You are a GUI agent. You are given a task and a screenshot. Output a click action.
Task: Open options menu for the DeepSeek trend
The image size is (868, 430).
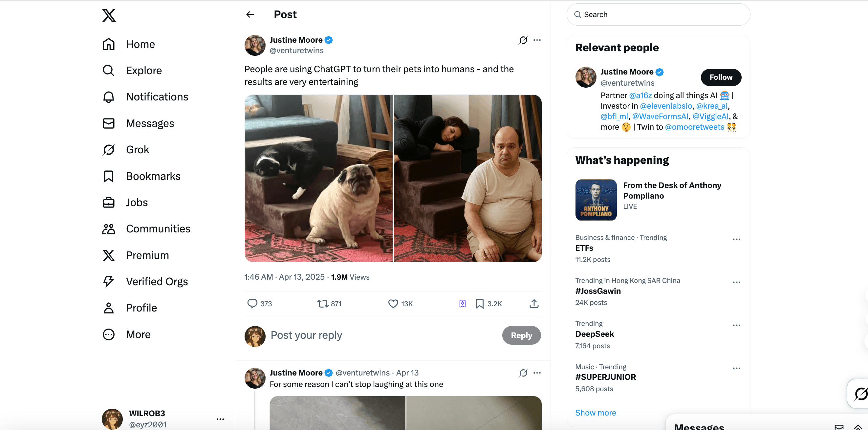click(x=736, y=325)
